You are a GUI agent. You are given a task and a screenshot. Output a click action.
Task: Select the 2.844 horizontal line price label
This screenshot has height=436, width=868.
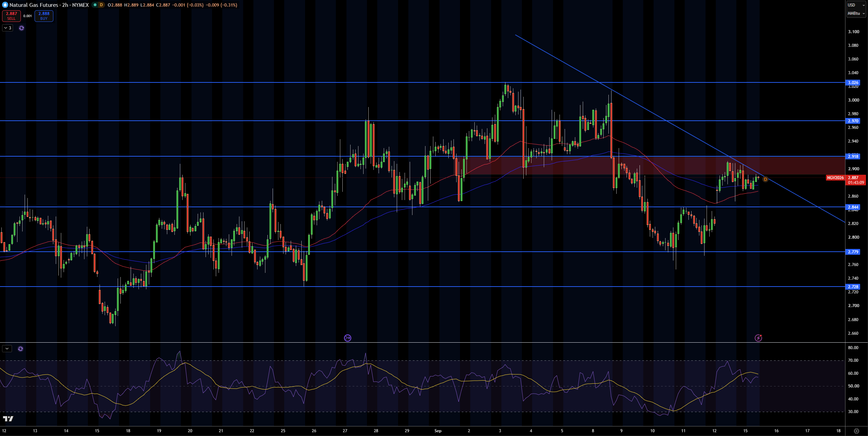[x=853, y=207]
